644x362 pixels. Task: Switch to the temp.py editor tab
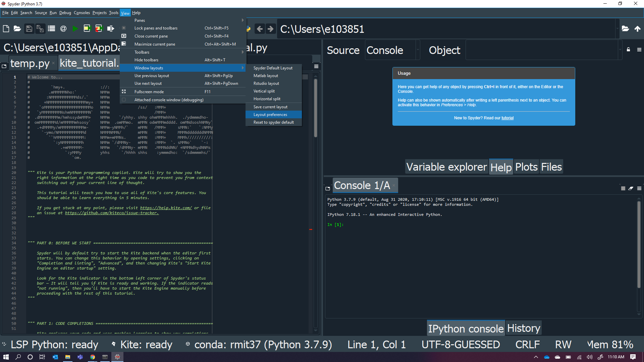tap(30, 63)
